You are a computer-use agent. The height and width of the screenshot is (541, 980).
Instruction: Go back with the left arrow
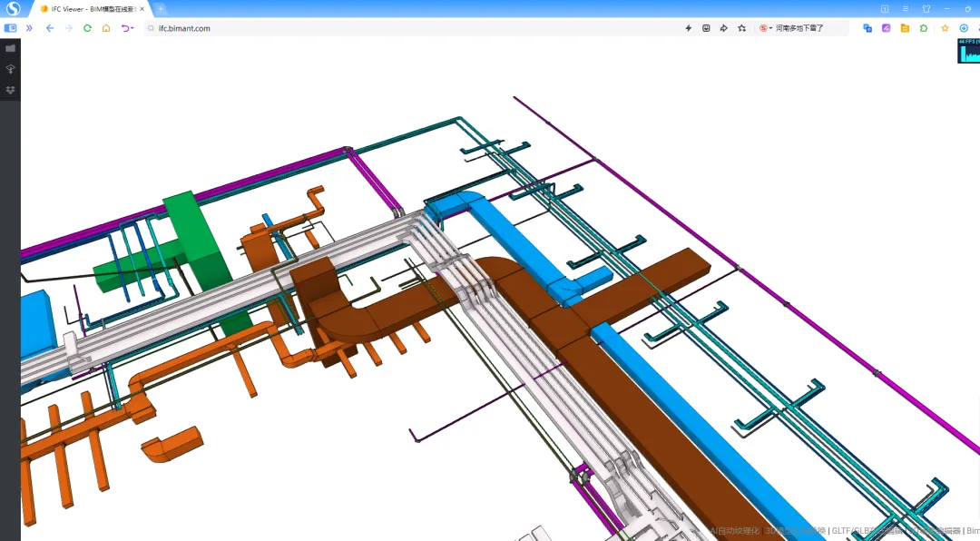50,28
